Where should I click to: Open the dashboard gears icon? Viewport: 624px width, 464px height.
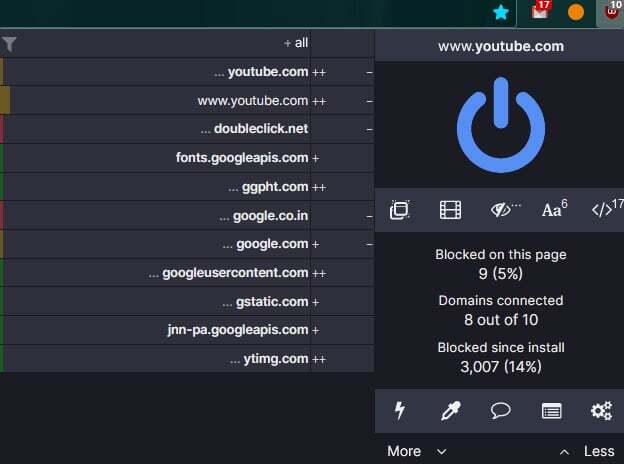coord(601,411)
